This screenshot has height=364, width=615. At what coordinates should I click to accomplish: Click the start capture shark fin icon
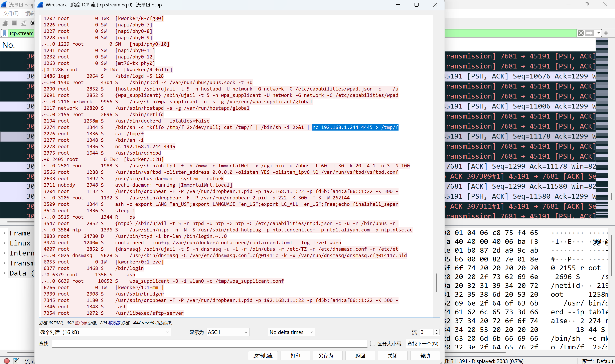(x=5, y=23)
